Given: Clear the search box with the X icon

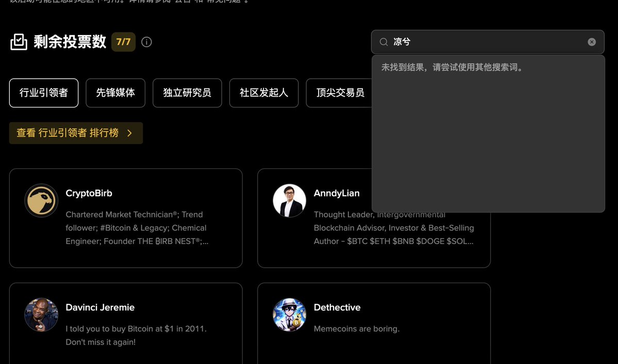Looking at the screenshot, I should pyautogui.click(x=592, y=42).
